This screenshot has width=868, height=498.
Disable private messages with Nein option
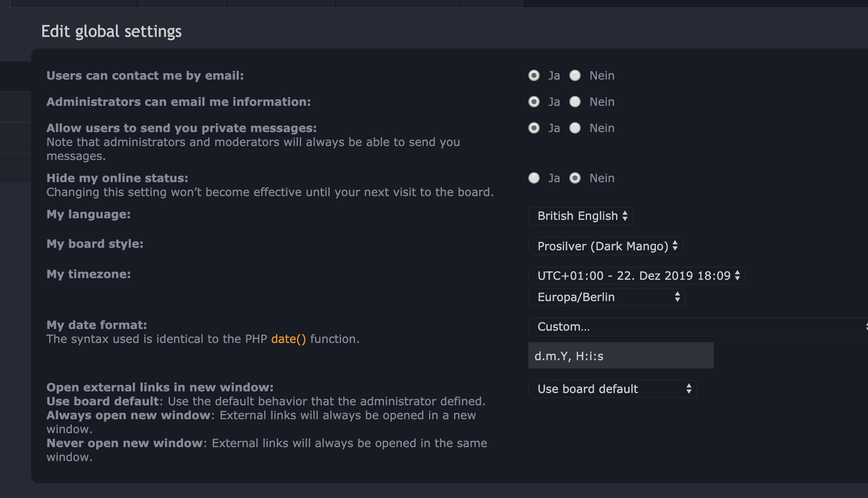point(575,128)
